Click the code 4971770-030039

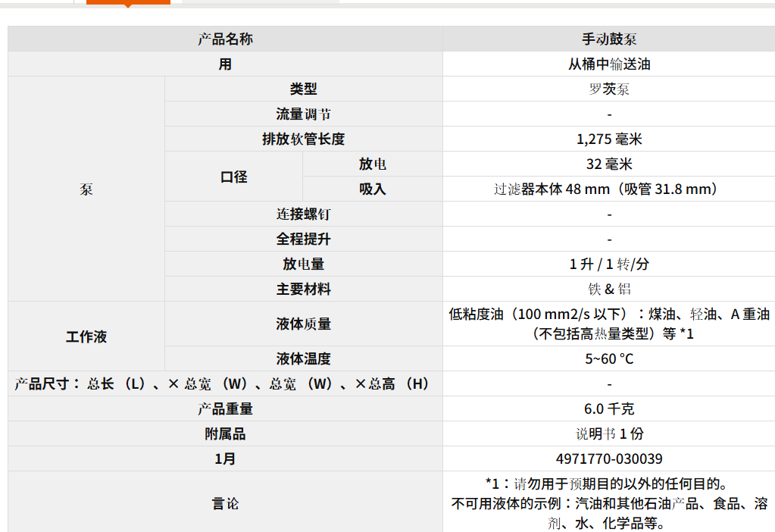(608, 458)
